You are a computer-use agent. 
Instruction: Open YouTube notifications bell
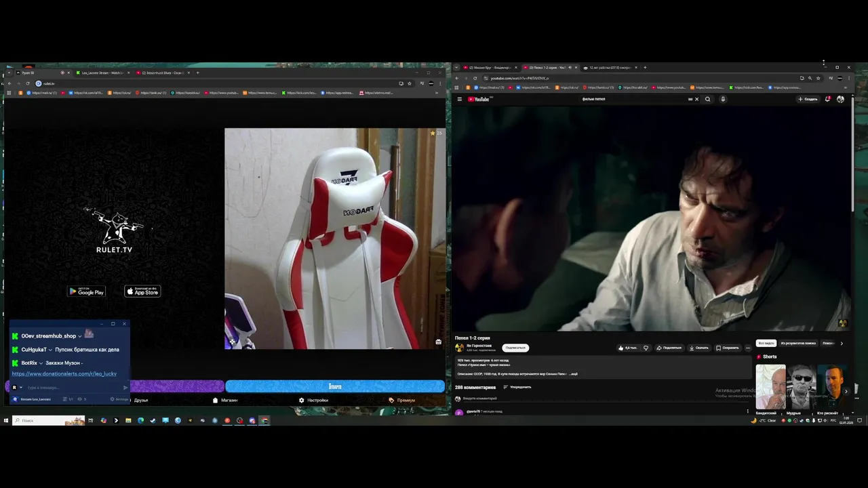[828, 99]
